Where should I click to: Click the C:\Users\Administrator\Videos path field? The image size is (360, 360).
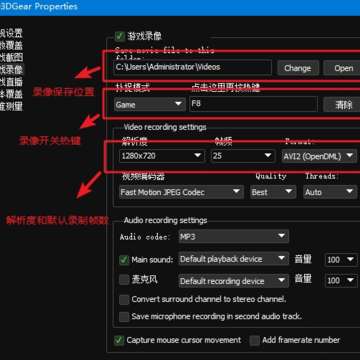[192, 67]
